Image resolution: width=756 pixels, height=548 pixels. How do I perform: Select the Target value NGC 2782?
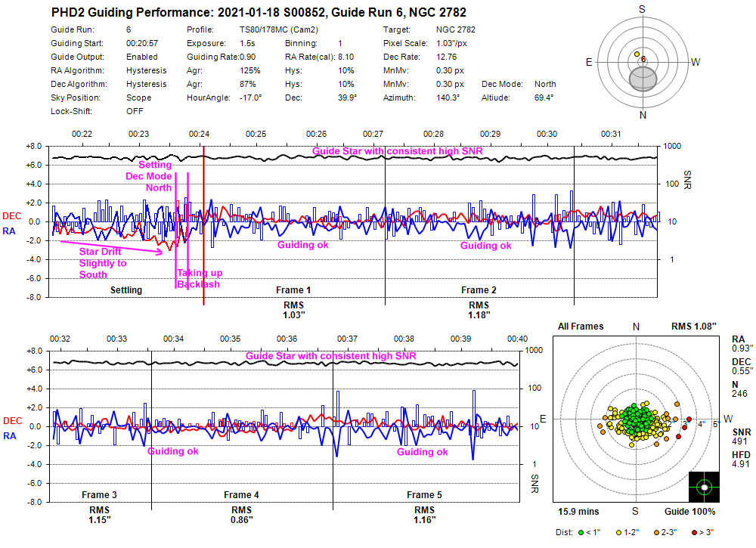(456, 30)
